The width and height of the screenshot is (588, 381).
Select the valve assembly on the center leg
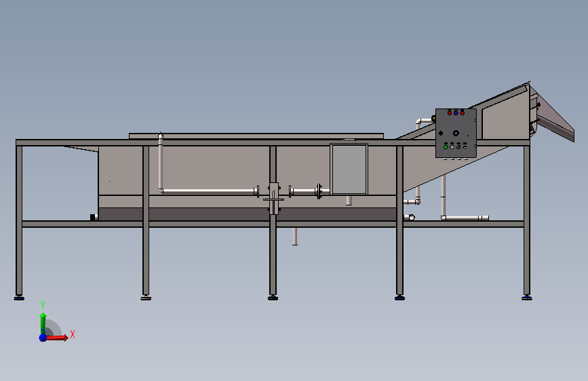point(274,198)
